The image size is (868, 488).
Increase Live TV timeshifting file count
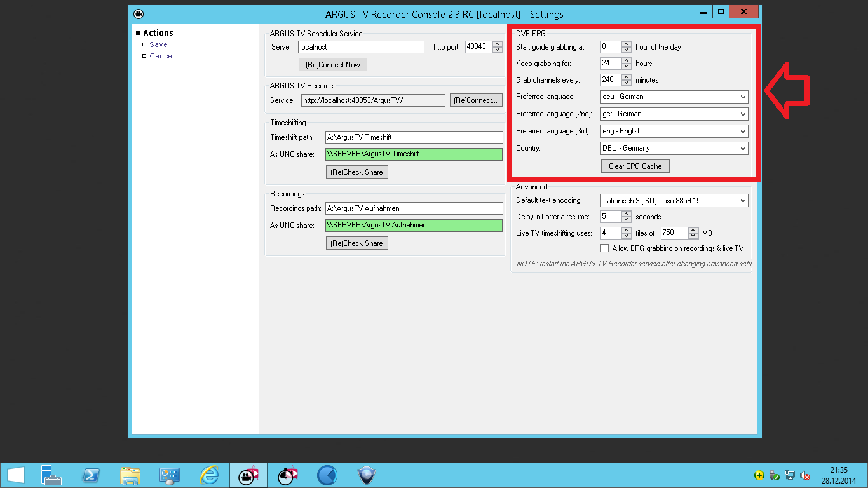pos(627,230)
